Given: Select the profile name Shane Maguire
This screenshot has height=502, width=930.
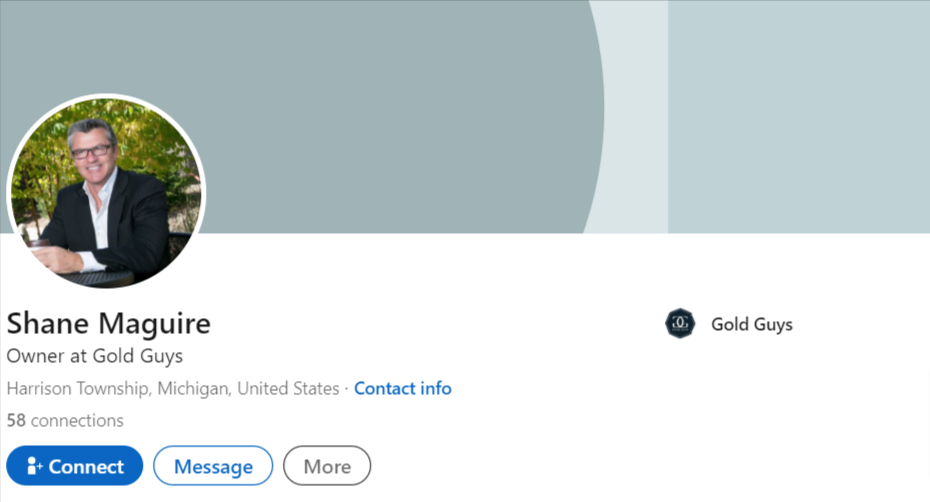Looking at the screenshot, I should click(x=109, y=323).
